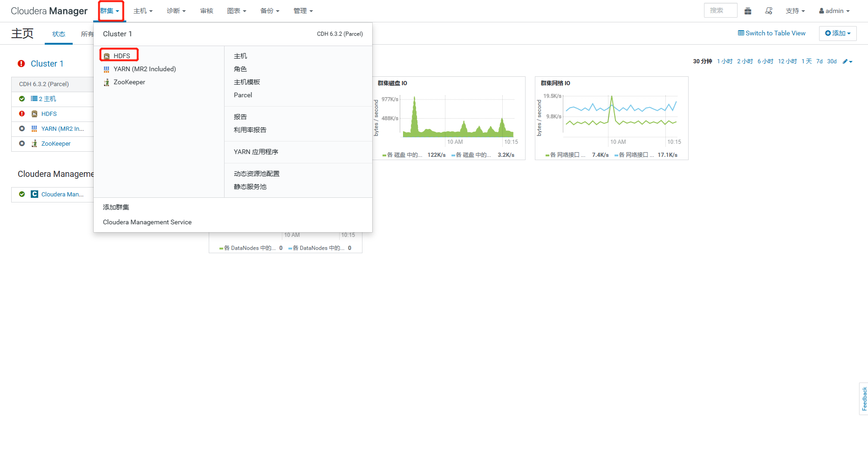Expand the 备份 dropdown menu
The image size is (868, 451).
(270, 11)
